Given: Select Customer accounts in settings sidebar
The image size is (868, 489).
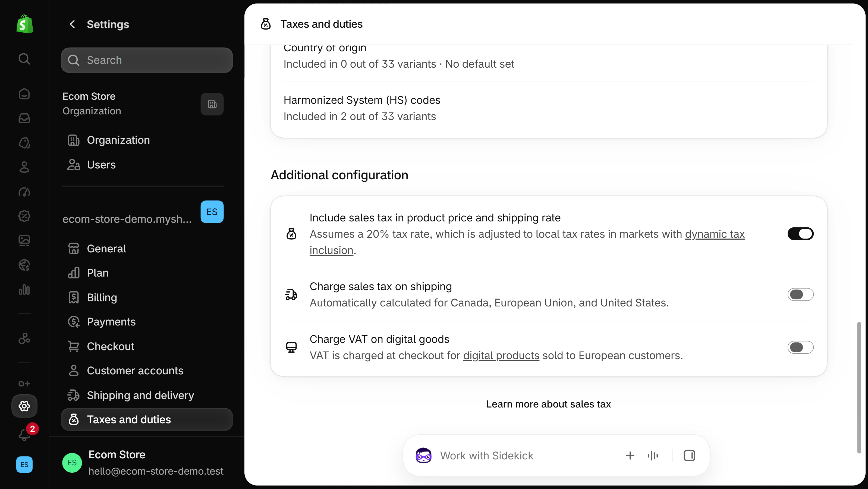Looking at the screenshot, I should coord(147,371).
